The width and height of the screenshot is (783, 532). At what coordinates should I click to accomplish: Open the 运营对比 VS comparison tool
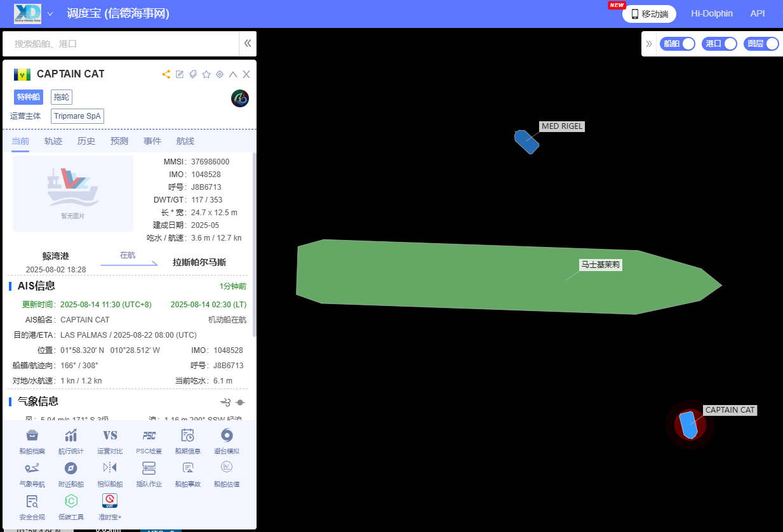pyautogui.click(x=110, y=436)
